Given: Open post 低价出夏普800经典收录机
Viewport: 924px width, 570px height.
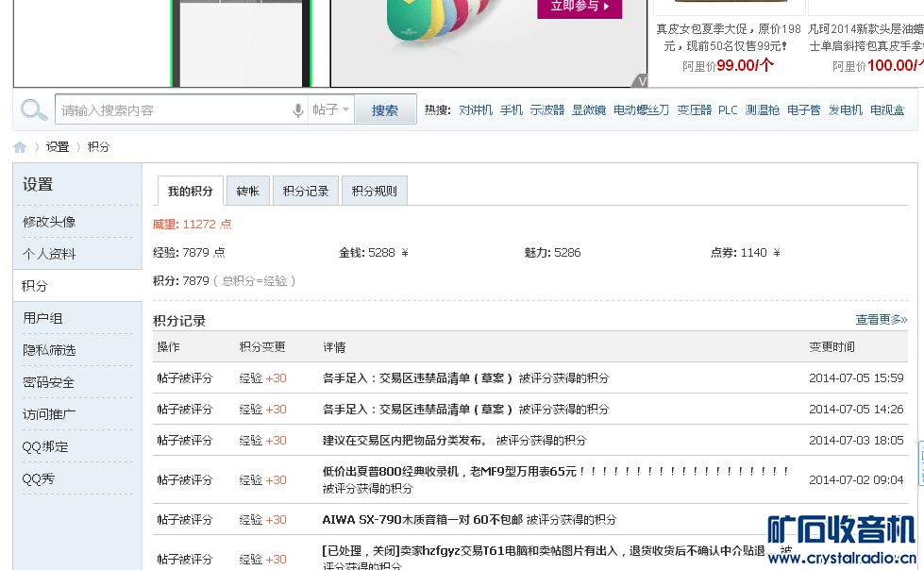Looking at the screenshot, I should point(556,472).
